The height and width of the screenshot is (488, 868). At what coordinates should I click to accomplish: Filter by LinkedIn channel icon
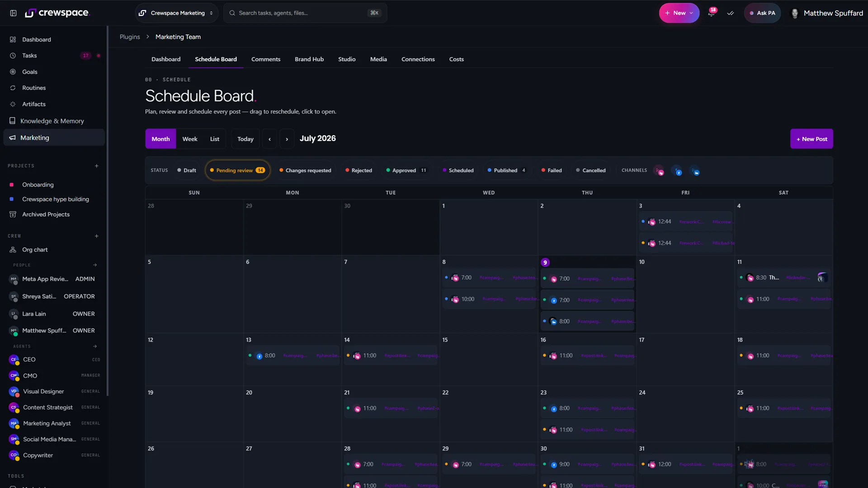(695, 171)
